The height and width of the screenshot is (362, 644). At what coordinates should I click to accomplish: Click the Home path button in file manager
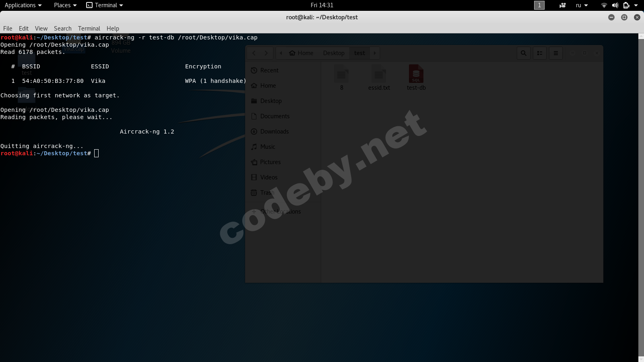coord(301,53)
